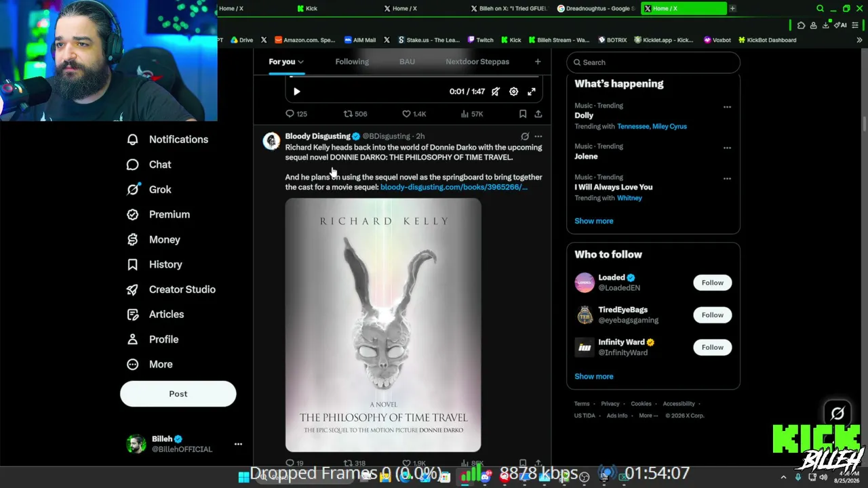This screenshot has height=488, width=868.
Task: Open Bloody Disgusting profile avatar
Action: tap(272, 141)
